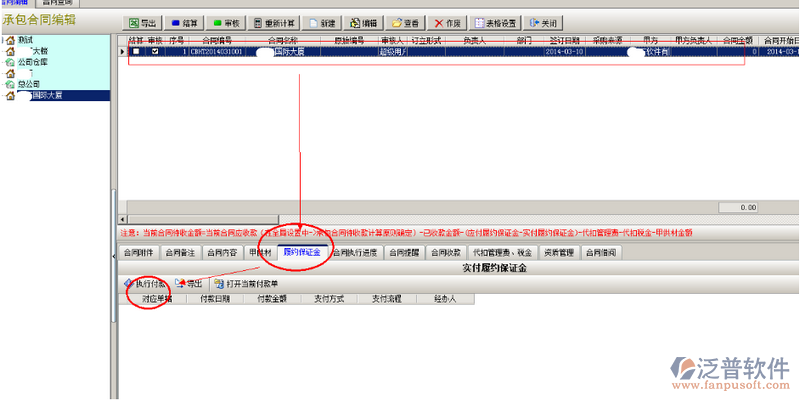The height and width of the screenshot is (401, 800).
Task: Click the green house icon beside 总公司
Action: pos(10,84)
